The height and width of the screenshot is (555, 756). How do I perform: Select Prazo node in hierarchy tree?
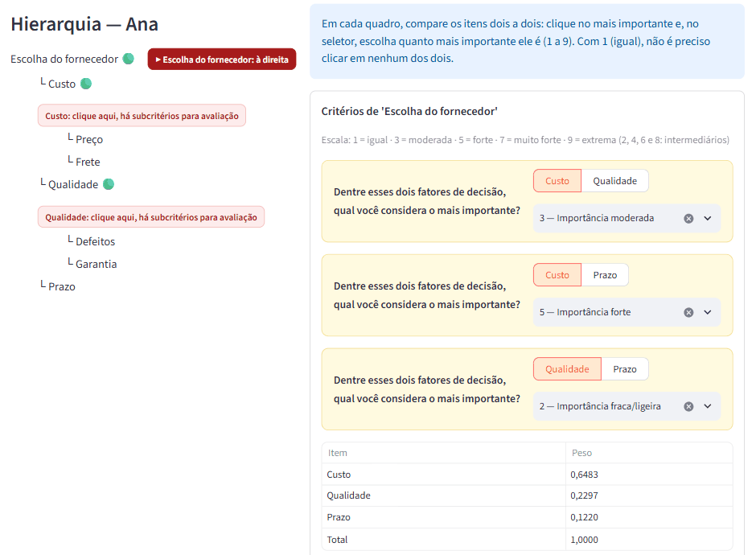62,287
